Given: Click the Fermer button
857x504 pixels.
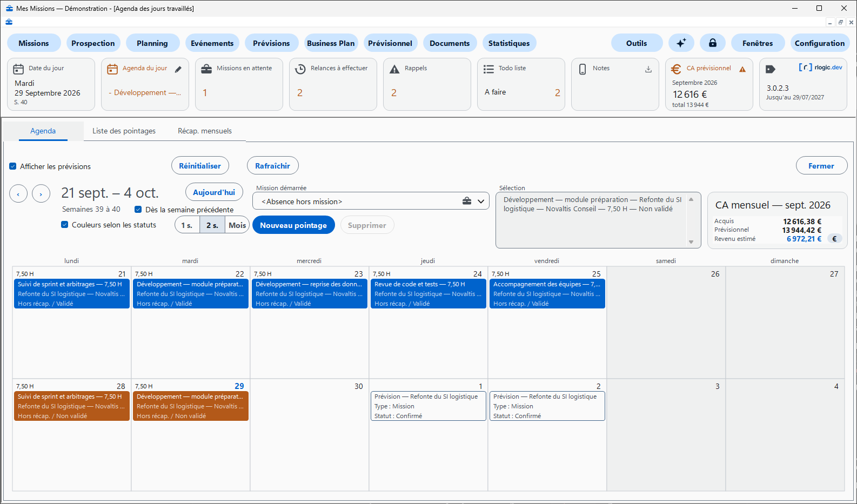Looking at the screenshot, I should click(x=821, y=166).
